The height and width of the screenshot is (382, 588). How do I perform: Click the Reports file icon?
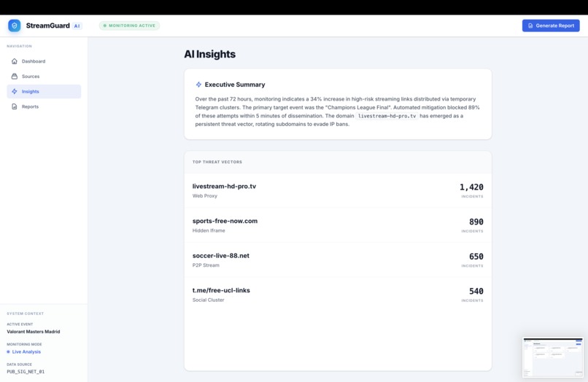(x=15, y=106)
